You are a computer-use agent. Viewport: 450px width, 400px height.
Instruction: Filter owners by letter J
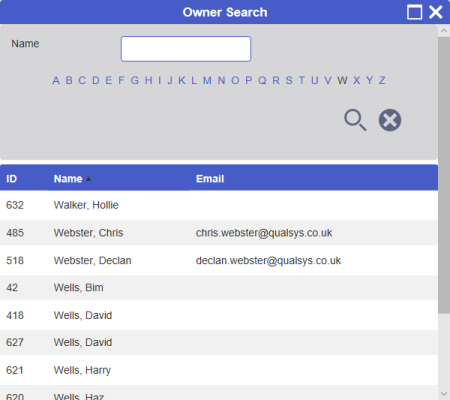[170, 80]
